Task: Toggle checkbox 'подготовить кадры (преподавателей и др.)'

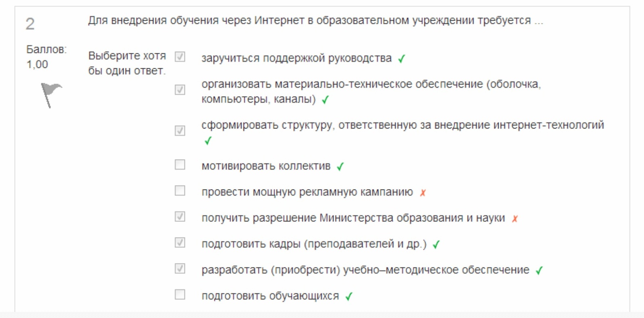Action: 180,243
